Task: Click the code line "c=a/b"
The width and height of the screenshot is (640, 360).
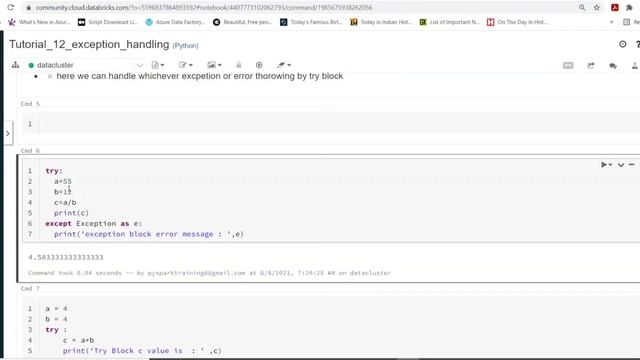Action: click(x=65, y=202)
